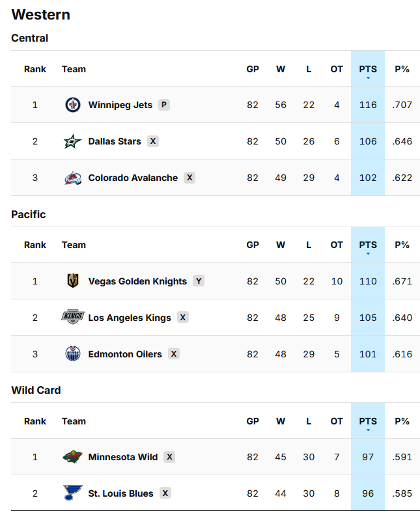Click the Winnipeg Jets logo
The width and height of the screenshot is (420, 511).
click(73, 105)
